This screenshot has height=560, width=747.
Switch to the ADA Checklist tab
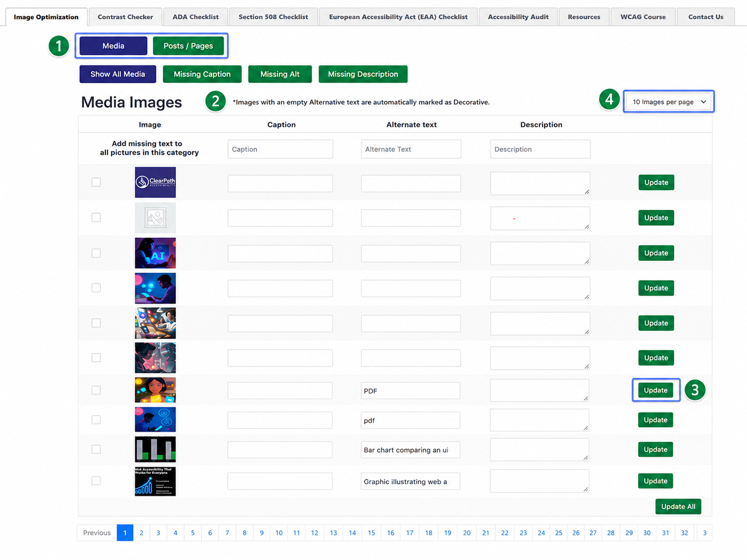tap(196, 17)
